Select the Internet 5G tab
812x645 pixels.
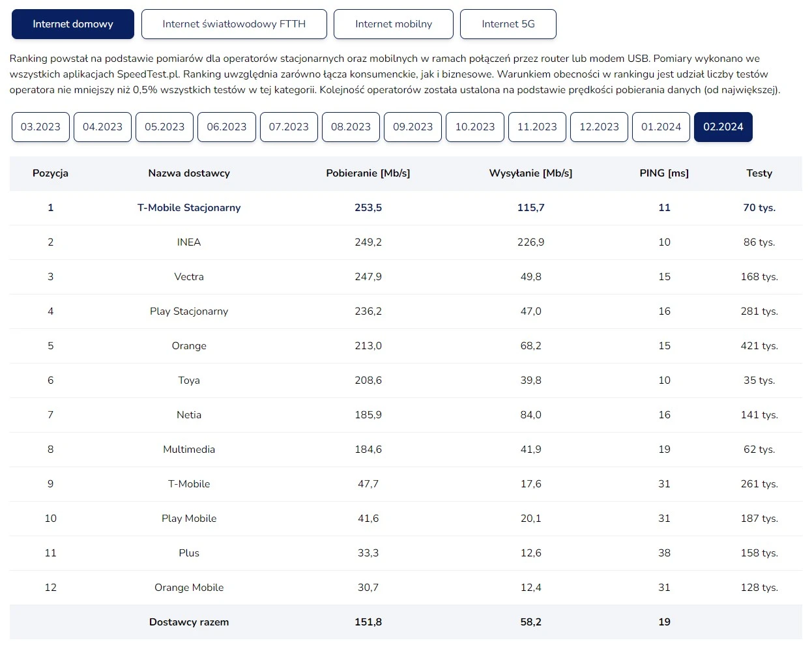tap(508, 23)
